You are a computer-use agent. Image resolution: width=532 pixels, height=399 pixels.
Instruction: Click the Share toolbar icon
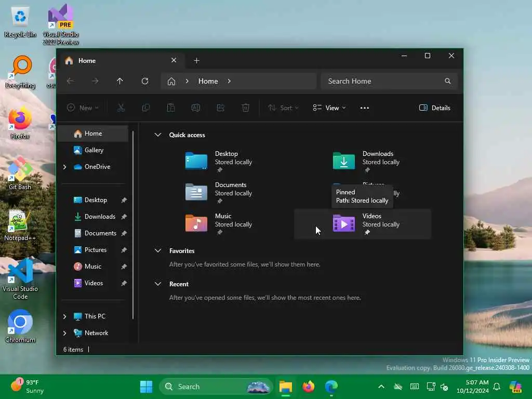click(220, 108)
